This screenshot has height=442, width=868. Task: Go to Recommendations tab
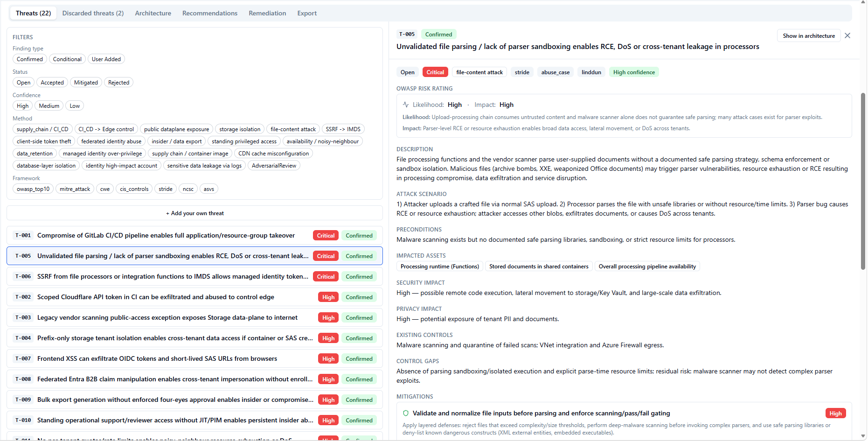pos(210,13)
